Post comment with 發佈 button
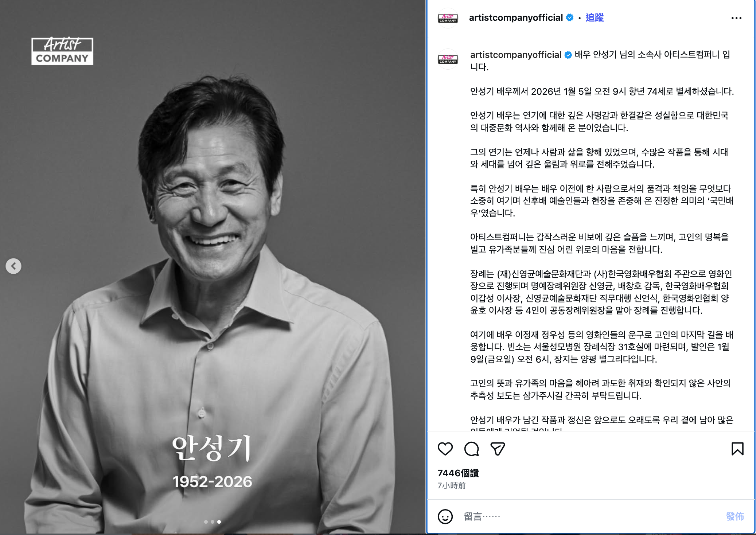The width and height of the screenshot is (756, 535). pos(735,516)
